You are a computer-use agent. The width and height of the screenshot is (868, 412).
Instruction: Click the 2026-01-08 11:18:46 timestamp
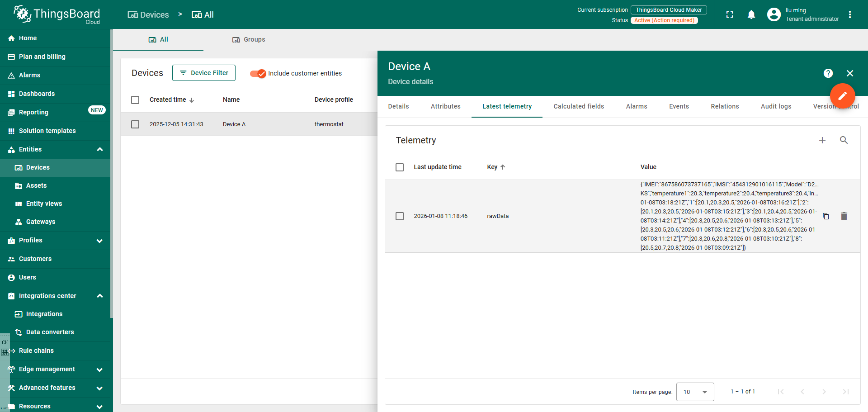click(x=441, y=216)
